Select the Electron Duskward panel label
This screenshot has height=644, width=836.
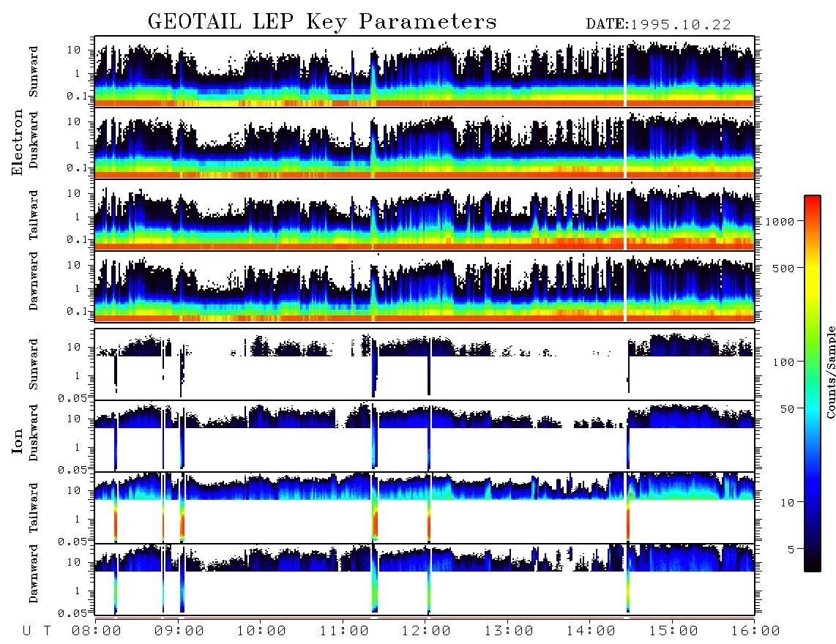34,140
